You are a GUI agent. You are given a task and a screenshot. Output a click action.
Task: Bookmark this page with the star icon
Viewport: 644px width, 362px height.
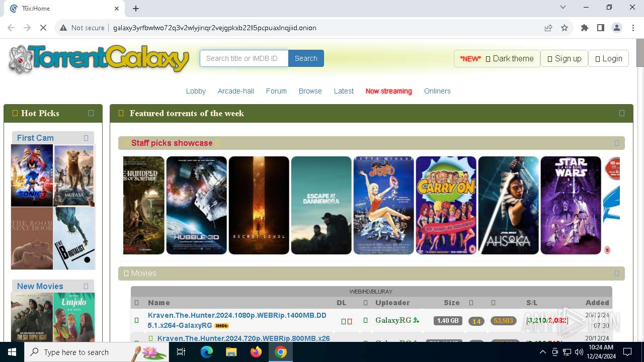565,28
